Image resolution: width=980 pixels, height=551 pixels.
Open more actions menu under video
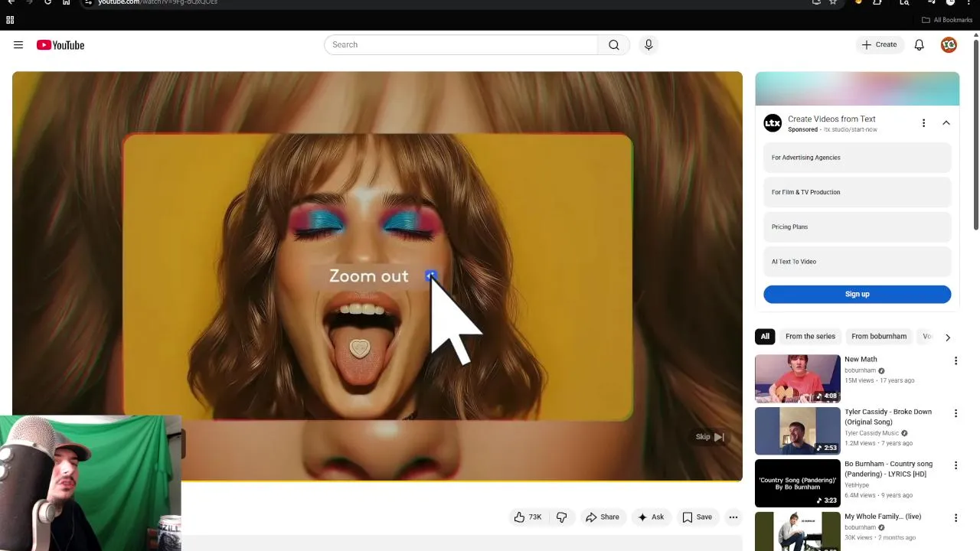point(733,517)
